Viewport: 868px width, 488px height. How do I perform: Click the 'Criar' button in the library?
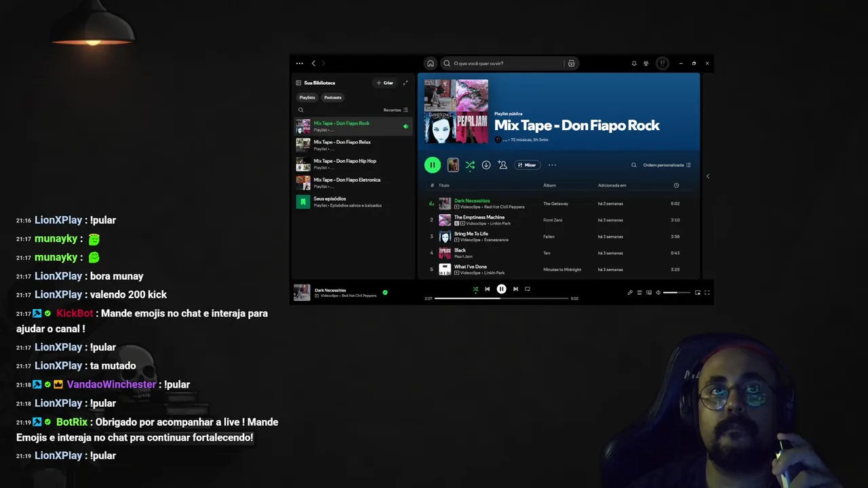385,83
